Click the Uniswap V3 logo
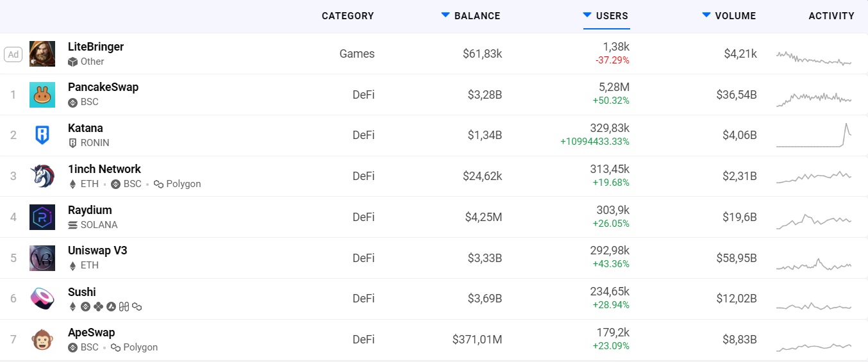This screenshot has width=868, height=362. 42,258
